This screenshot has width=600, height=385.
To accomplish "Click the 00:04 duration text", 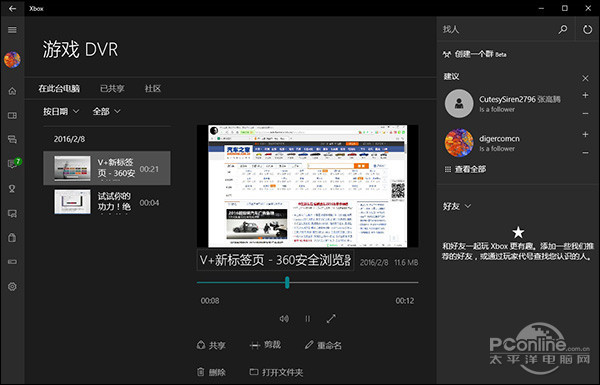I will pyautogui.click(x=149, y=202).
